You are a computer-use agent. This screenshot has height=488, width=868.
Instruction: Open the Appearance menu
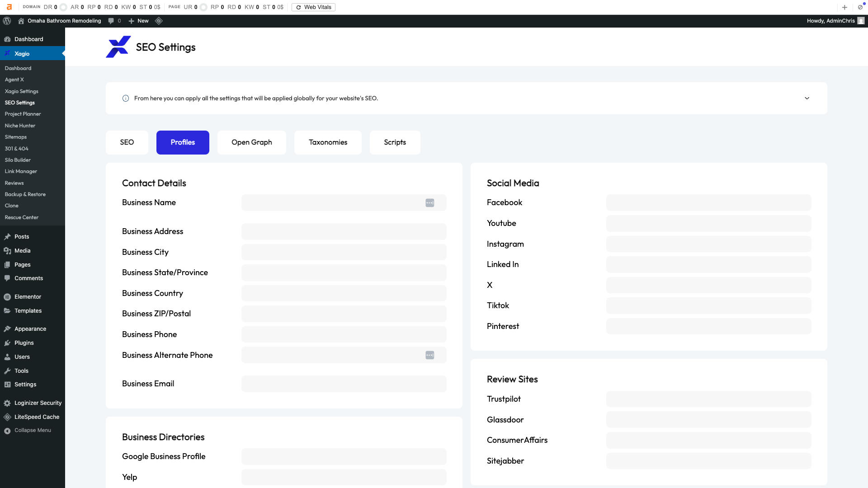[x=33, y=329]
